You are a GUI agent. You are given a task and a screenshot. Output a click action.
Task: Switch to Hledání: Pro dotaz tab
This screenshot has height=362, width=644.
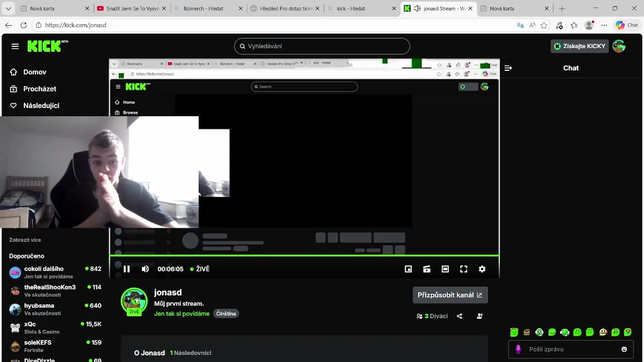pyautogui.click(x=284, y=9)
